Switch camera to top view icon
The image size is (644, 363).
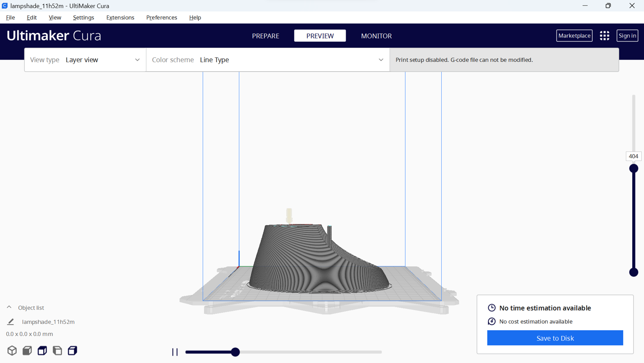42,350
